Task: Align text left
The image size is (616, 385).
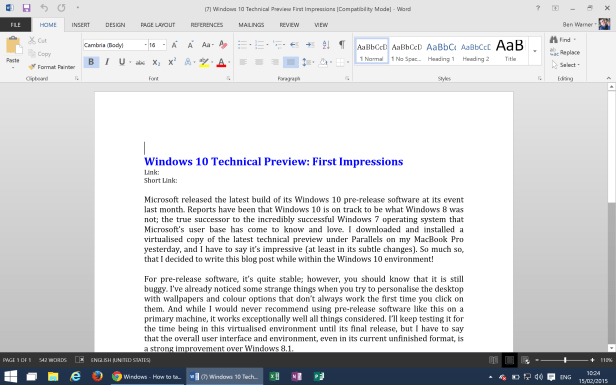Action: 243,62
